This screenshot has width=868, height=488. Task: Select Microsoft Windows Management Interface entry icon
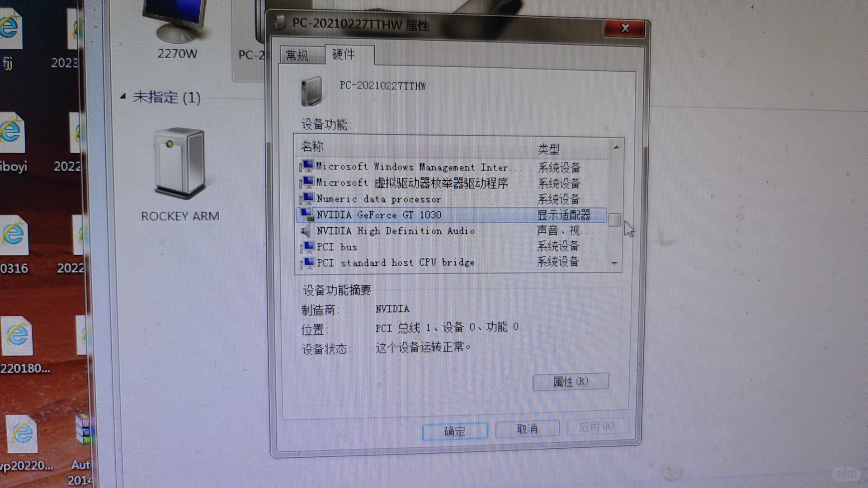click(307, 167)
